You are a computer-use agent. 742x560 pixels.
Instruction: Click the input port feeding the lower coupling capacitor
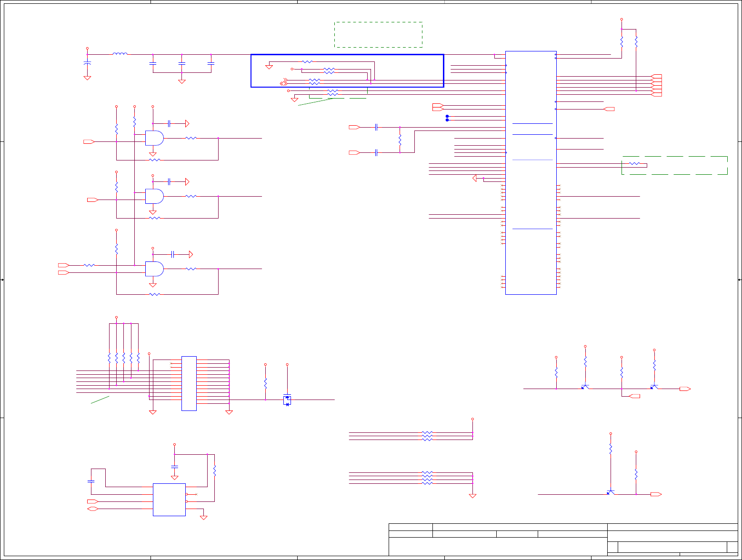355,152
